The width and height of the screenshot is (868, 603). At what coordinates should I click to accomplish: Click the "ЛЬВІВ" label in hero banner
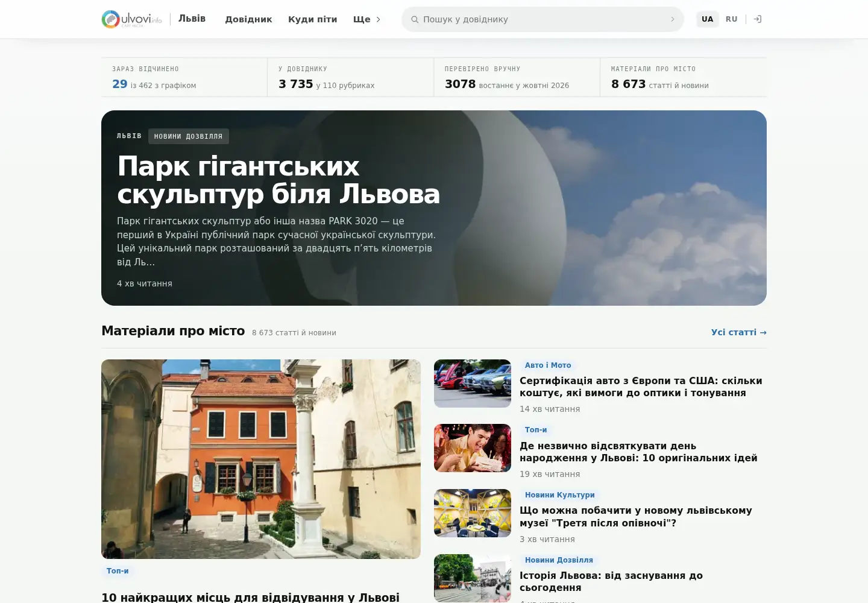(x=129, y=136)
